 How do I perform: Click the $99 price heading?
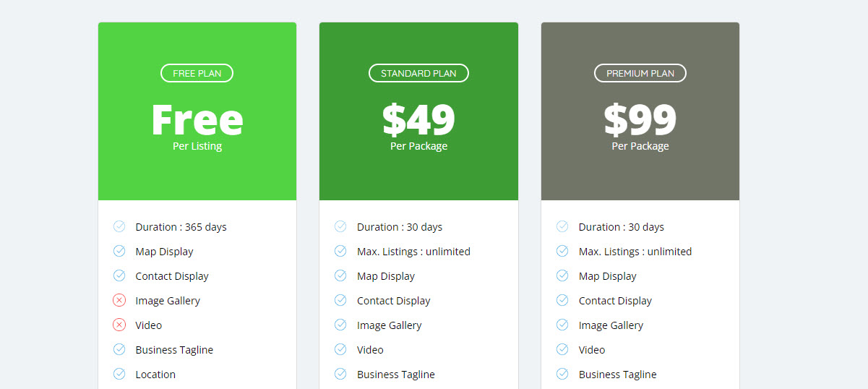[640, 119]
